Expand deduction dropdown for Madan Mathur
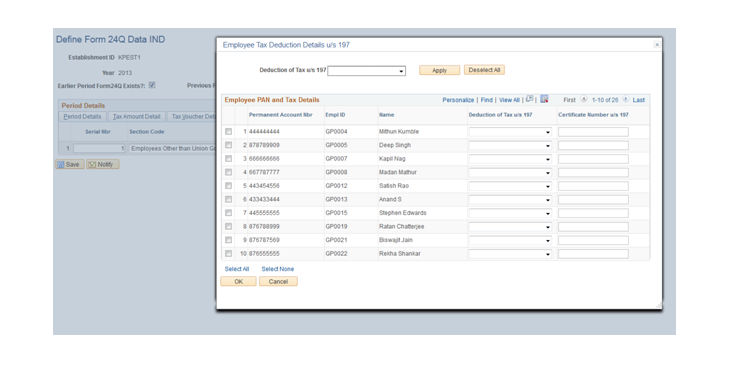The image size is (756, 376). (510, 173)
